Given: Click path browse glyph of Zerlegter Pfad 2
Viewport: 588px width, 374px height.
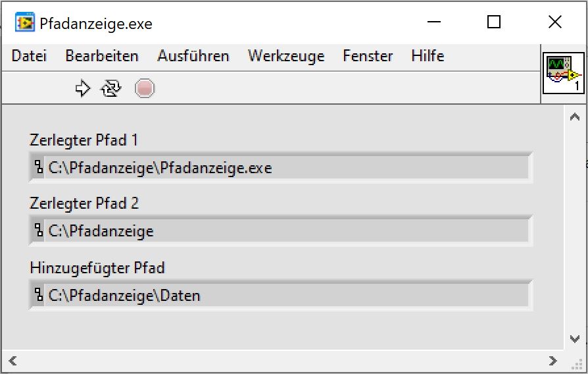Looking at the screenshot, I should coord(39,232).
